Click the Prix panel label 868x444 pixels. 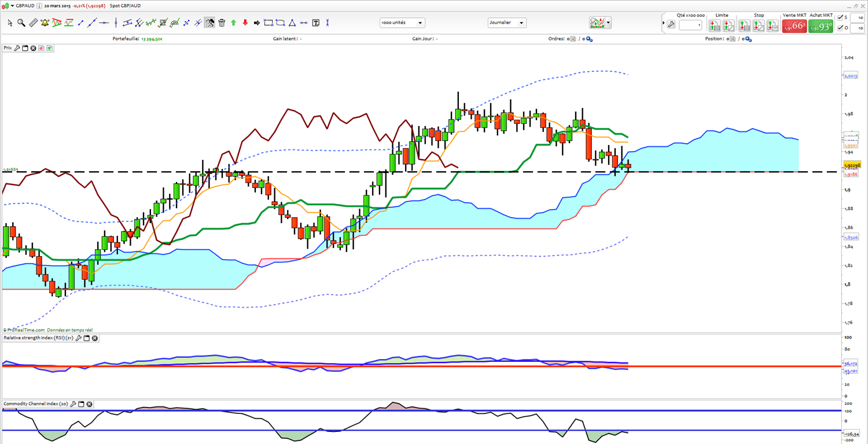point(8,49)
